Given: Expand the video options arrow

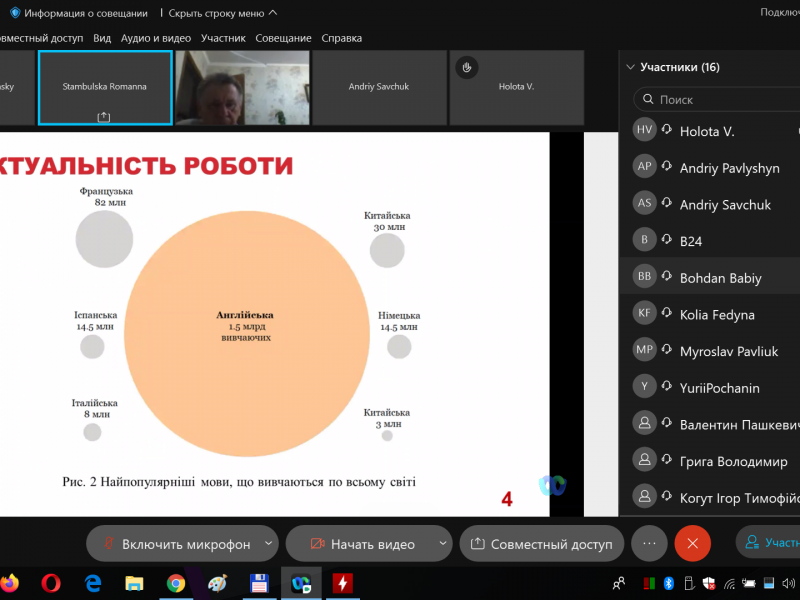Looking at the screenshot, I should pyautogui.click(x=443, y=544).
